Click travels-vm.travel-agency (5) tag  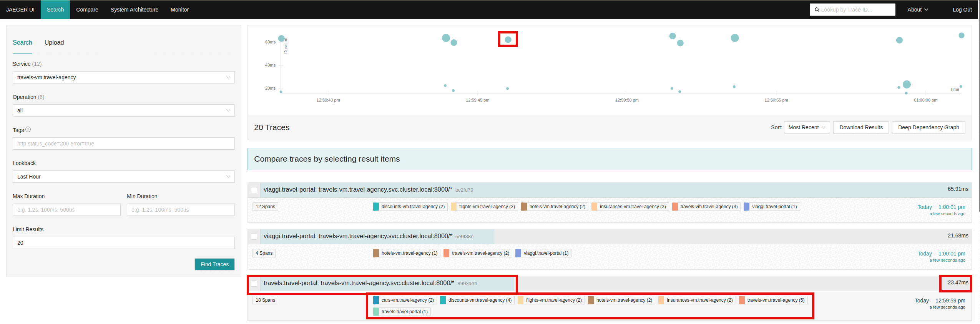[773, 300]
